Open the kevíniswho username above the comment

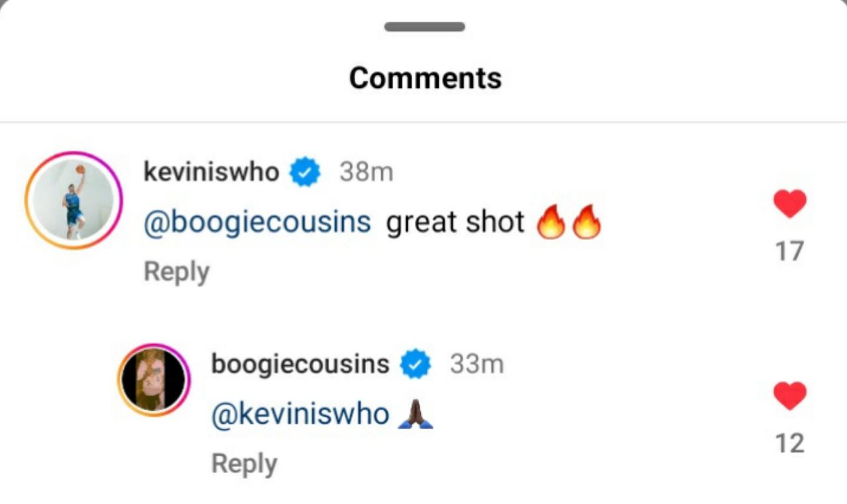tap(211, 173)
